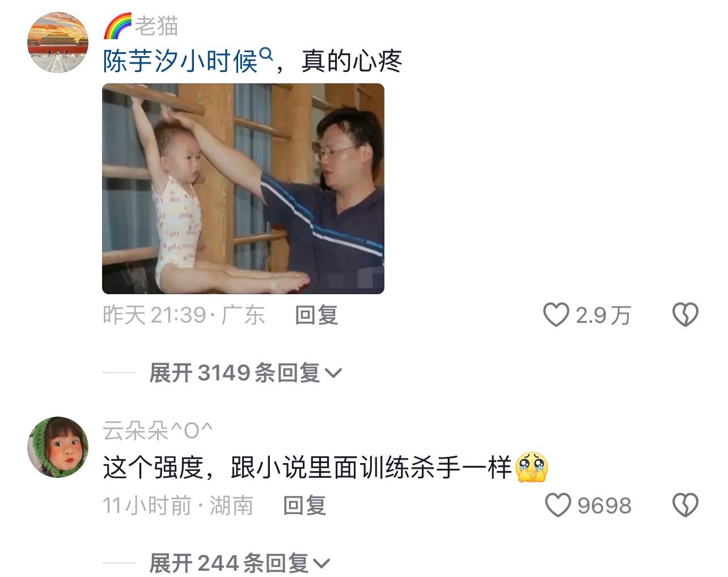Open 老猫's profile avatar
728x577 pixels.
(58, 43)
